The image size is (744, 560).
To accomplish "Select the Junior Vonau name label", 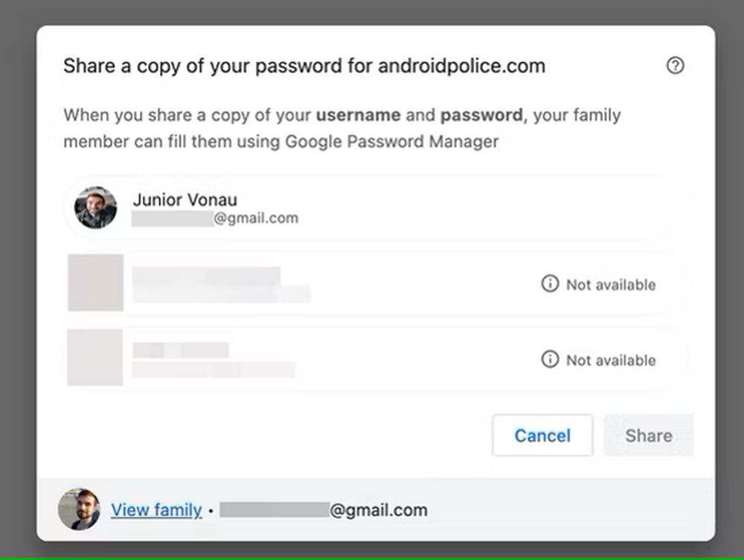I will point(185,199).
